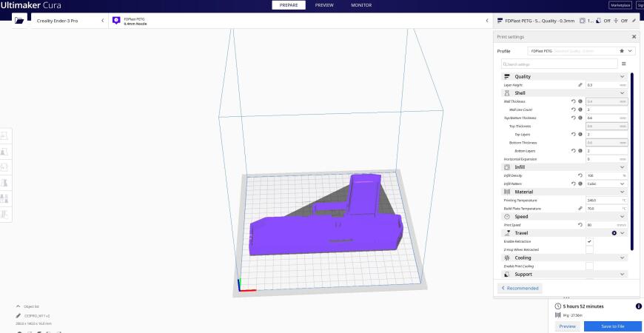The height and width of the screenshot is (333, 644).
Task: Switch to the MONITOR stage tab
Action: point(361,5)
